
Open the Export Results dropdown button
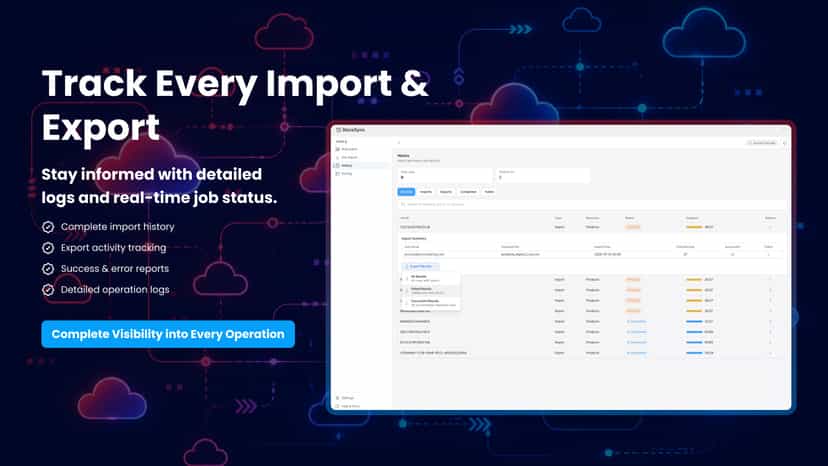(x=420, y=266)
